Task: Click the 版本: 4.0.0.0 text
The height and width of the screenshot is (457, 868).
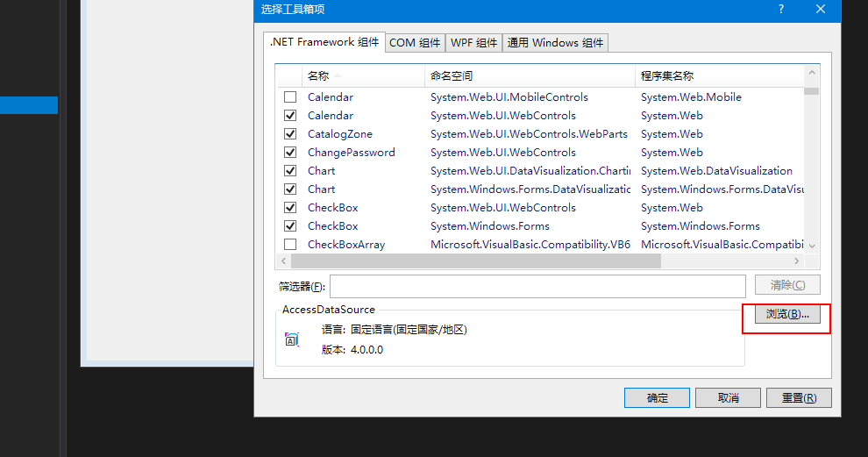Action: 352,349
